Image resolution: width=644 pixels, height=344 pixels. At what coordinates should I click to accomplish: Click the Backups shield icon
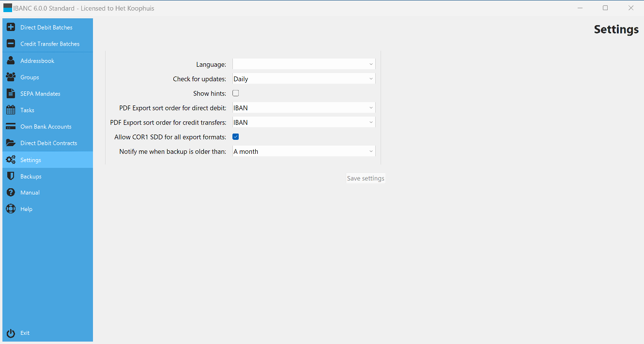[x=11, y=177]
